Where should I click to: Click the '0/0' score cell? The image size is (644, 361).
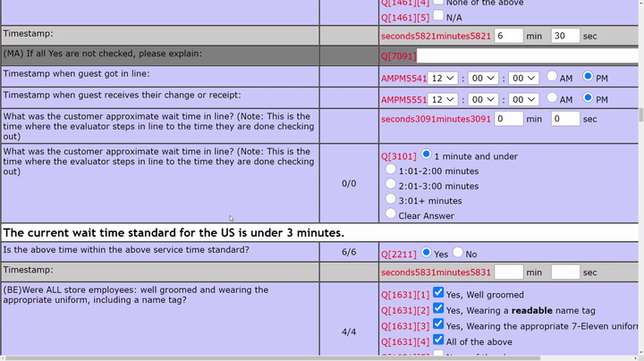click(349, 183)
